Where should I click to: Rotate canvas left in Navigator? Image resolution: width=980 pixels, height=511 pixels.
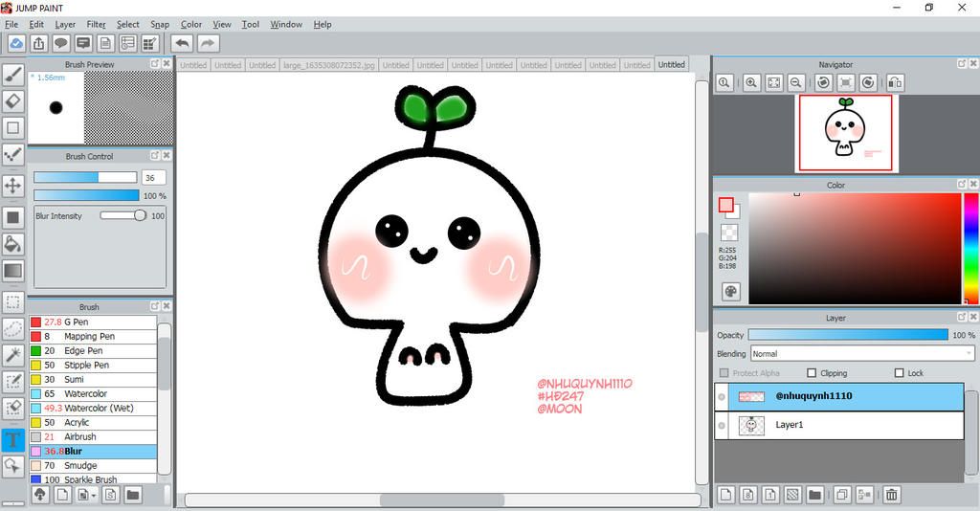point(824,82)
